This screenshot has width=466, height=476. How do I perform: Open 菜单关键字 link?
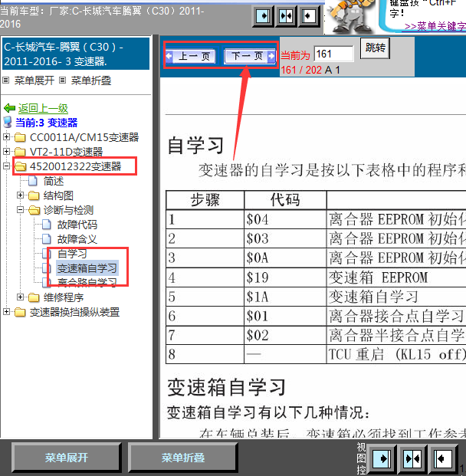pos(435,26)
